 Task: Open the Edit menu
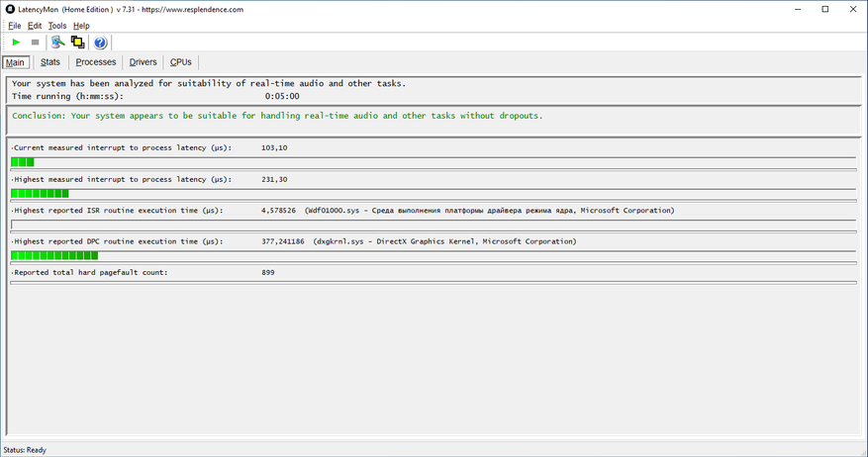pyautogui.click(x=35, y=26)
